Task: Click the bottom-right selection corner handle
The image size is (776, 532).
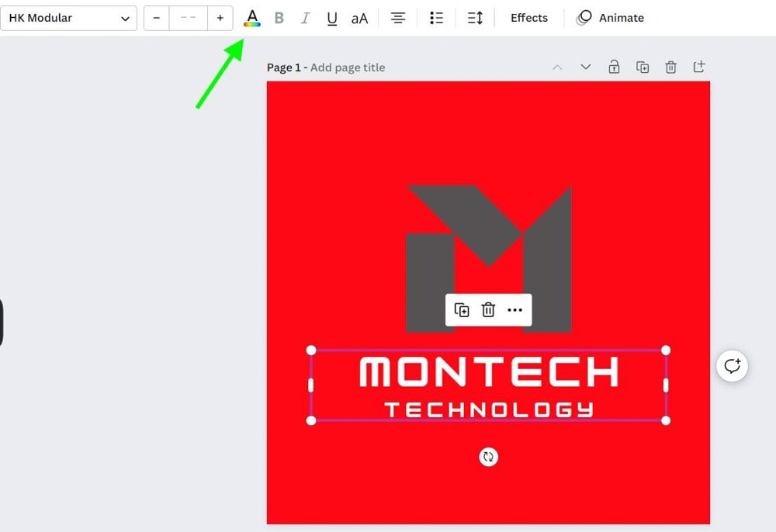Action: (666, 420)
